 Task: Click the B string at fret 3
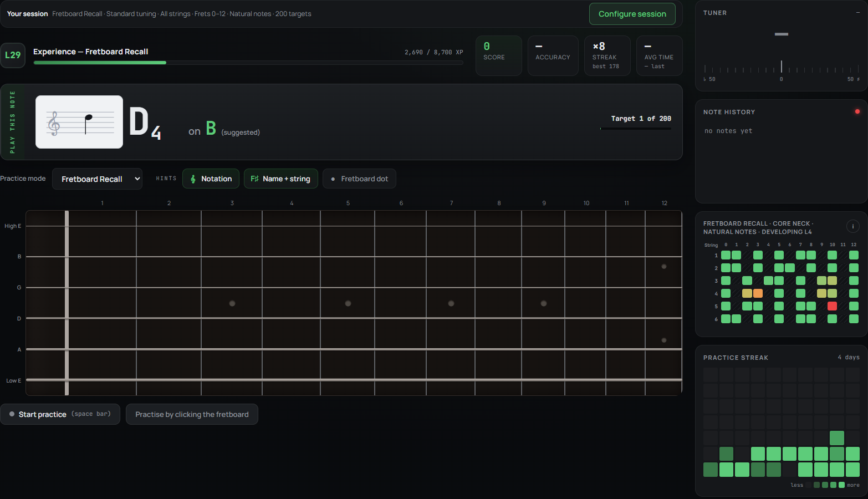pos(232,257)
